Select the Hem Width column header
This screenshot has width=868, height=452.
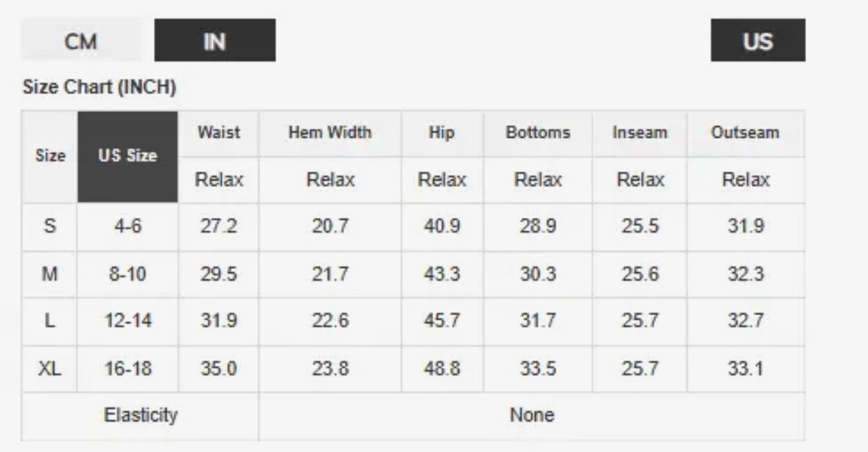(x=331, y=133)
